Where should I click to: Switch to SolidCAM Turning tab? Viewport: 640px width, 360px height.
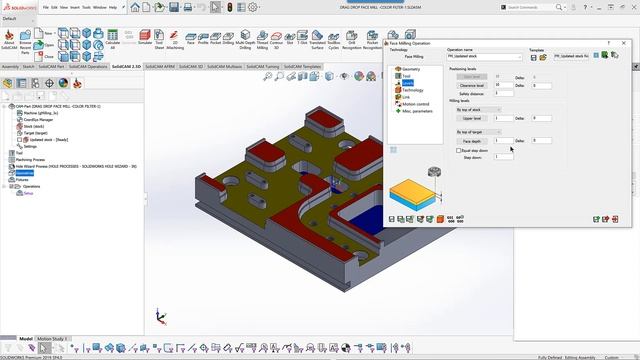(263, 67)
